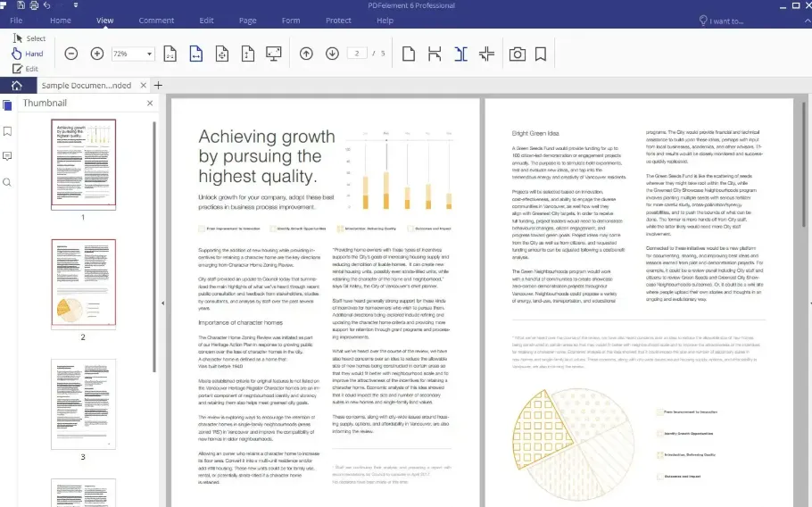Open quick access toolbar customize dropdown
812x507 pixels.
pos(76,5)
